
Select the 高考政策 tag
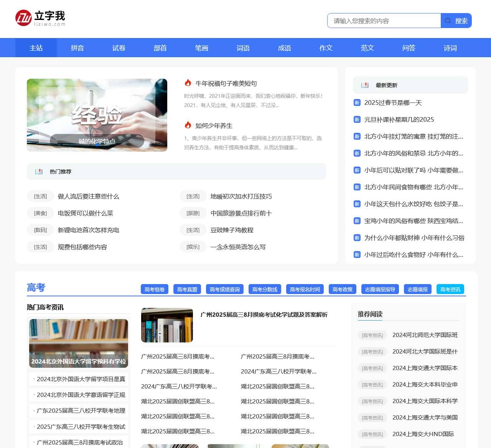[x=343, y=289]
